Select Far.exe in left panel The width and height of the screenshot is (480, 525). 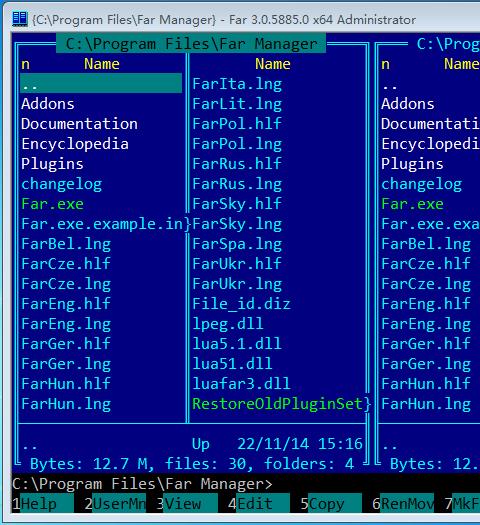(x=53, y=204)
